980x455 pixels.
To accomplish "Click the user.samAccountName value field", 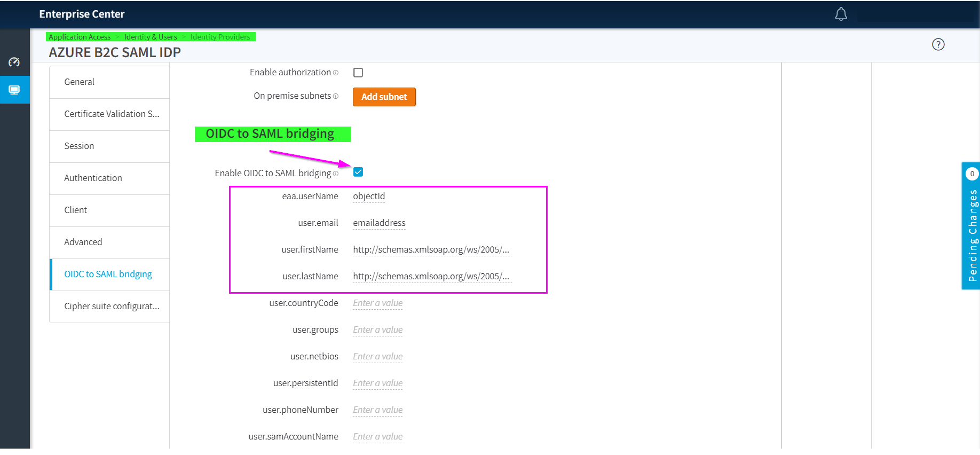I will click(x=378, y=437).
